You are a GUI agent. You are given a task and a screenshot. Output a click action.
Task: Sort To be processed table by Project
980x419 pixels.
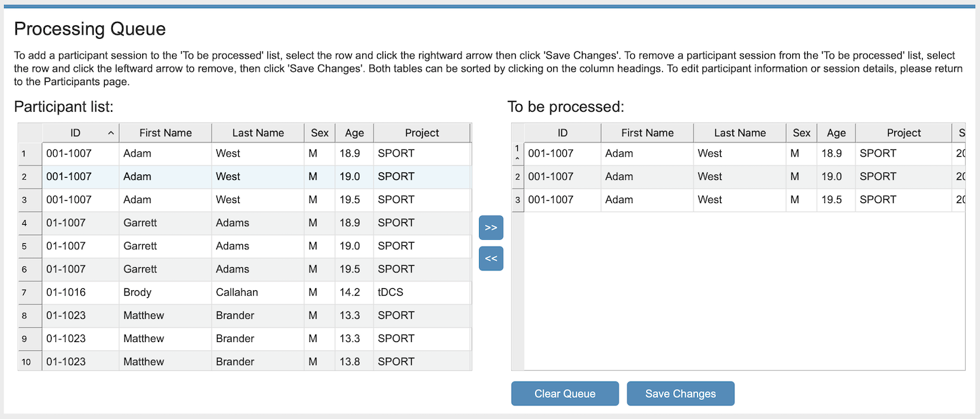tap(904, 133)
